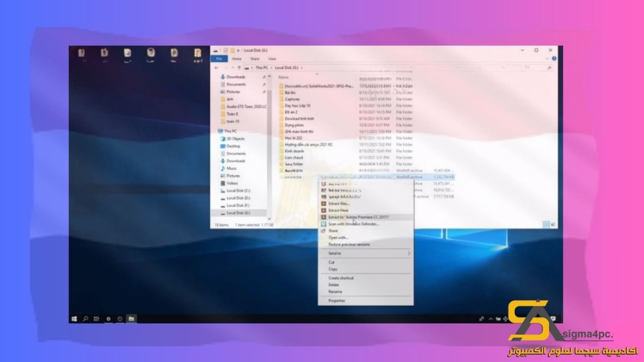Choose Rename in context menu
The width and height of the screenshot is (644, 362).
[x=366, y=292]
